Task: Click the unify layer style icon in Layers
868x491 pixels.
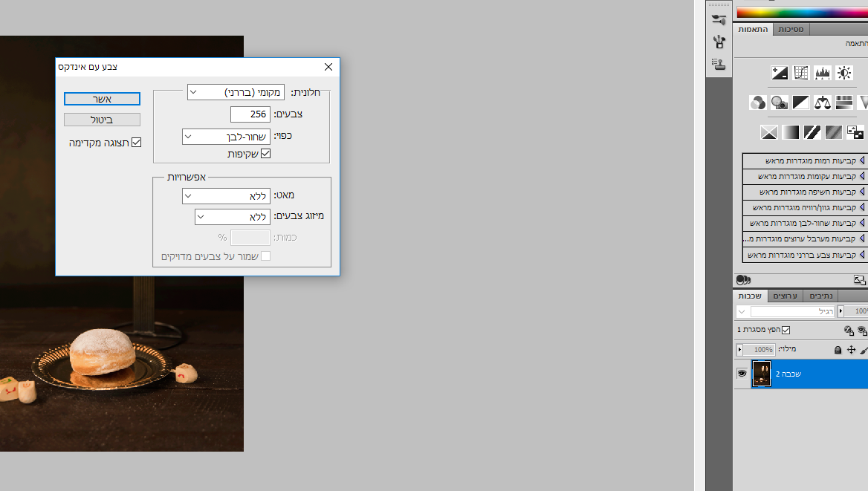Action: point(849,331)
